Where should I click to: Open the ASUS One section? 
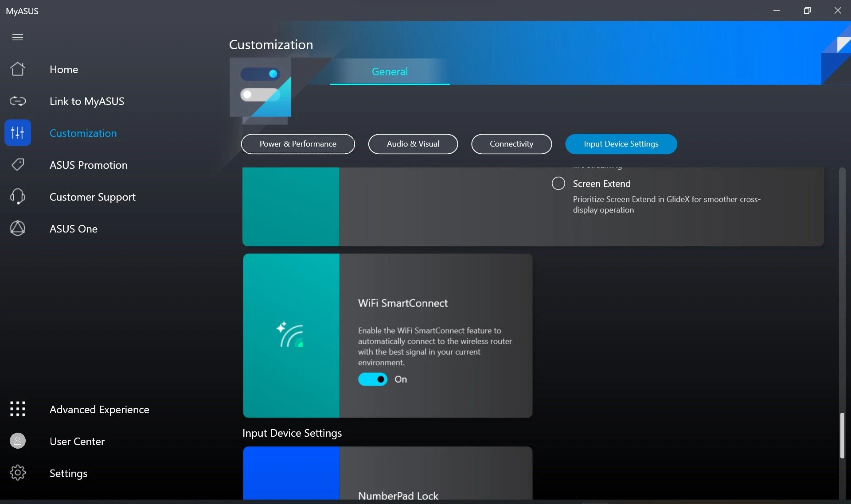74,229
